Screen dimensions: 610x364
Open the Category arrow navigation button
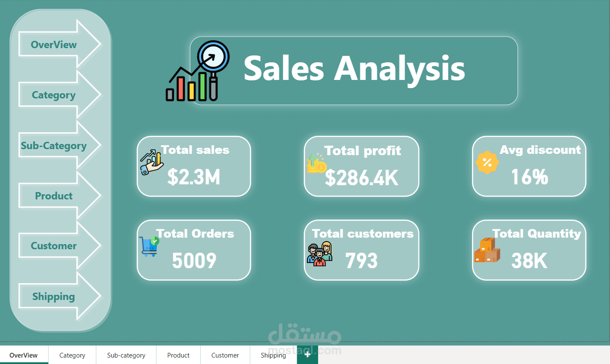coord(59,95)
